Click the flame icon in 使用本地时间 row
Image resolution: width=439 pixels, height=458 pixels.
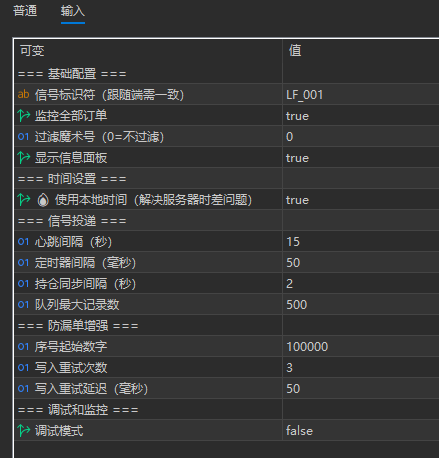(x=43, y=200)
